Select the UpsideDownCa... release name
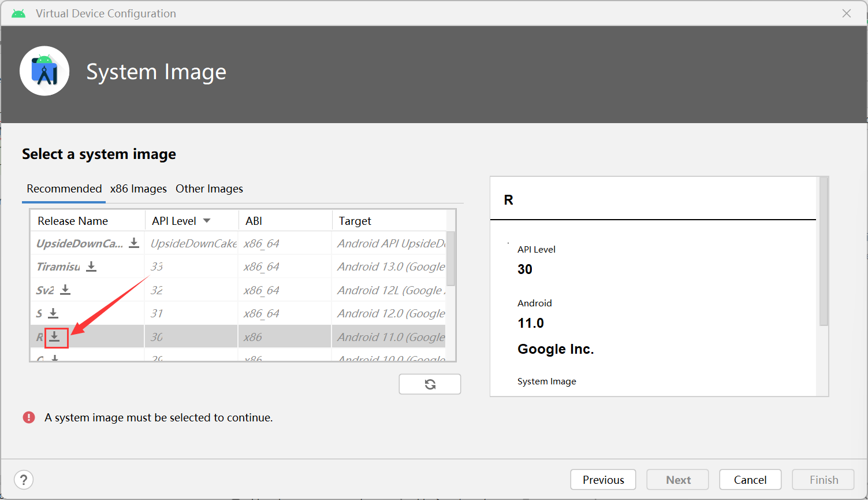 [x=80, y=243]
